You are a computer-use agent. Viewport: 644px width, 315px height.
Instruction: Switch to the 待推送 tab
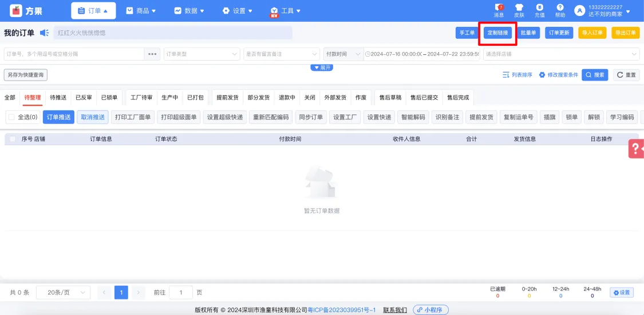point(58,98)
